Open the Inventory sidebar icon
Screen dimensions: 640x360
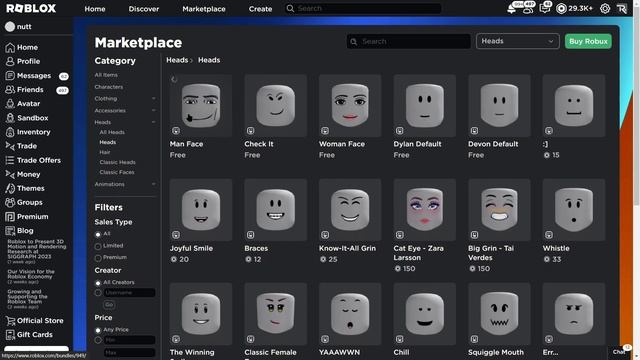point(10,132)
